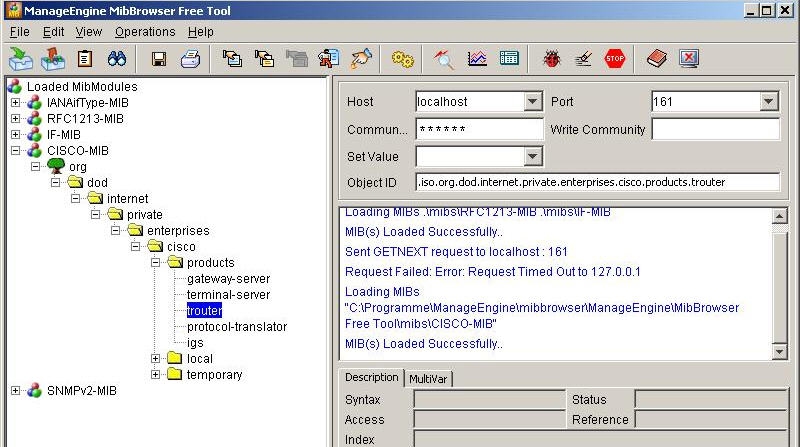Click the SNMP Get operation icon
800x447 pixels.
click(x=233, y=59)
